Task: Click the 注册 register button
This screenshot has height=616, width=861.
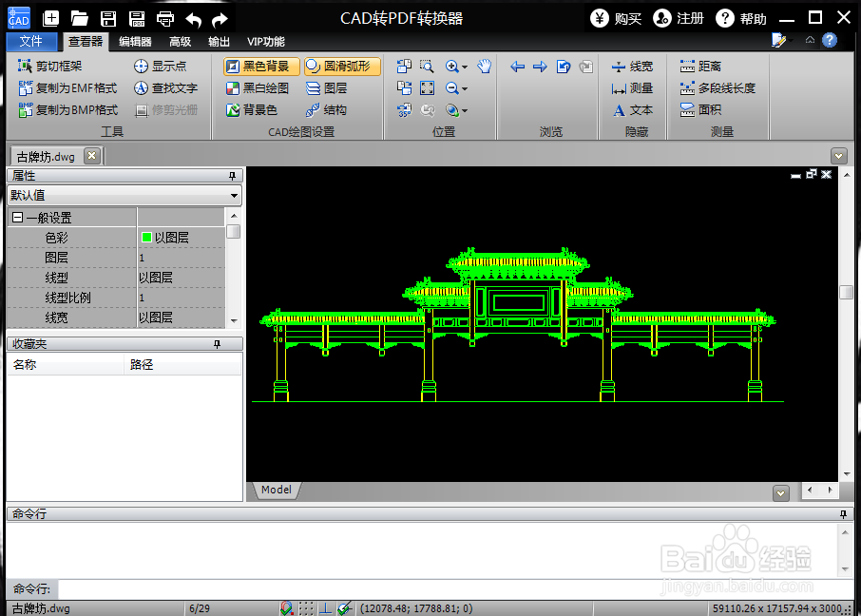Action: point(679,19)
